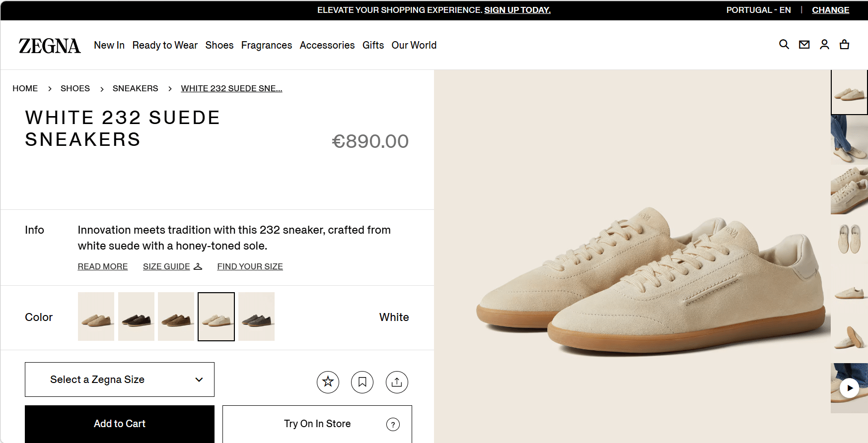Open the search icon in header

[784, 45]
